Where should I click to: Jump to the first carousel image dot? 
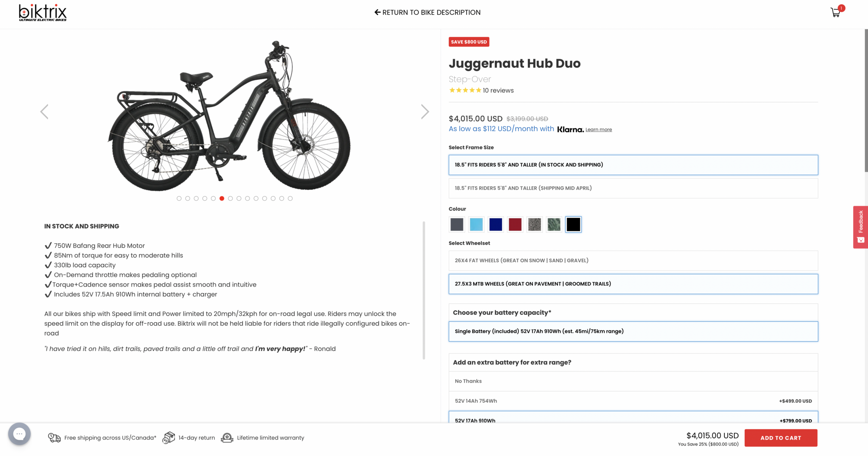coord(179,198)
